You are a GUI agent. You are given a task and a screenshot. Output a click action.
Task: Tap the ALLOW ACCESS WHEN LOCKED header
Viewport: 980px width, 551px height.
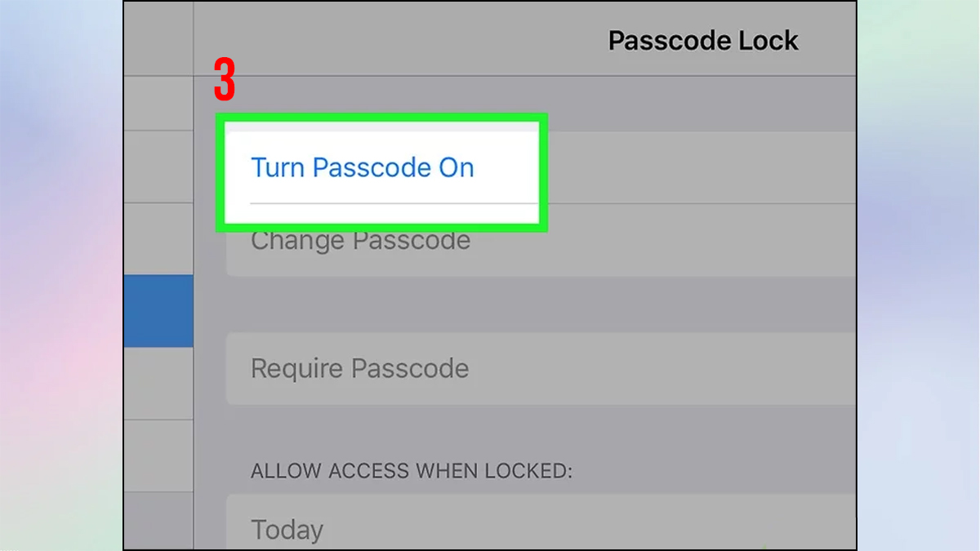pyautogui.click(x=414, y=471)
